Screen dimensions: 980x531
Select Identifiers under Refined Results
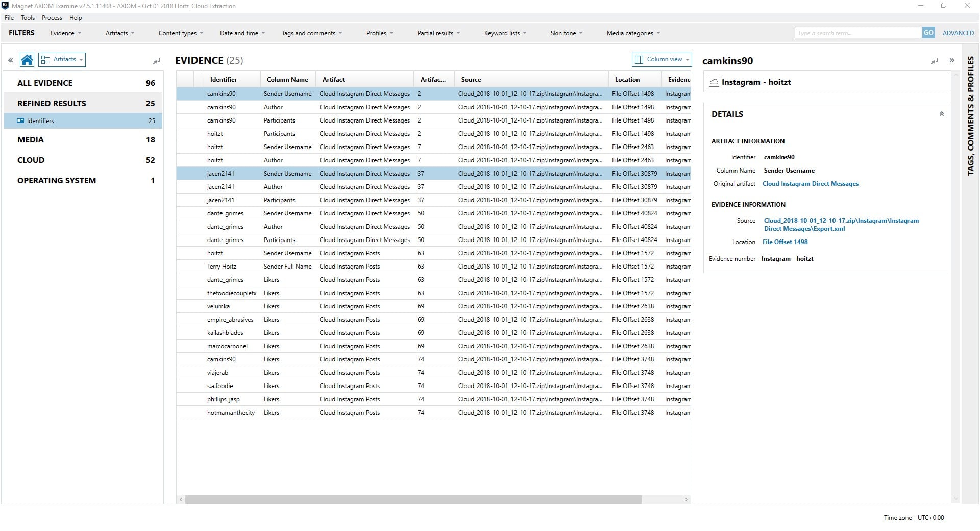click(x=83, y=121)
